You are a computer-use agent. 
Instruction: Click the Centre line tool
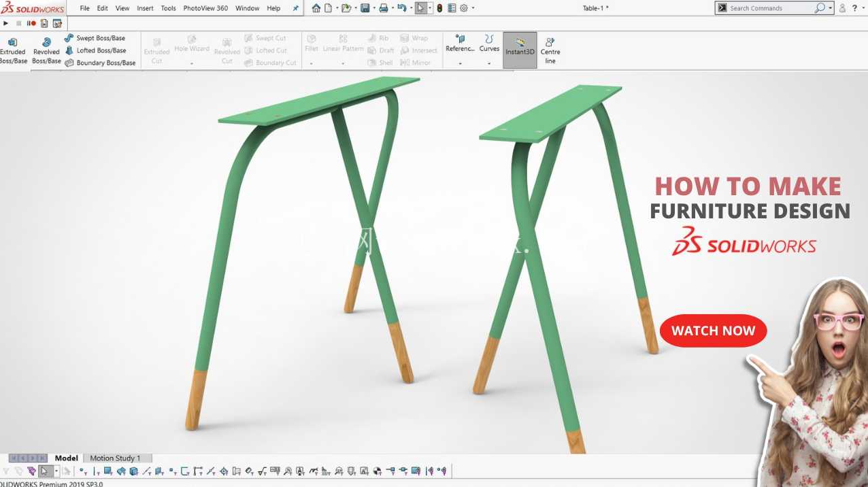[x=550, y=51]
